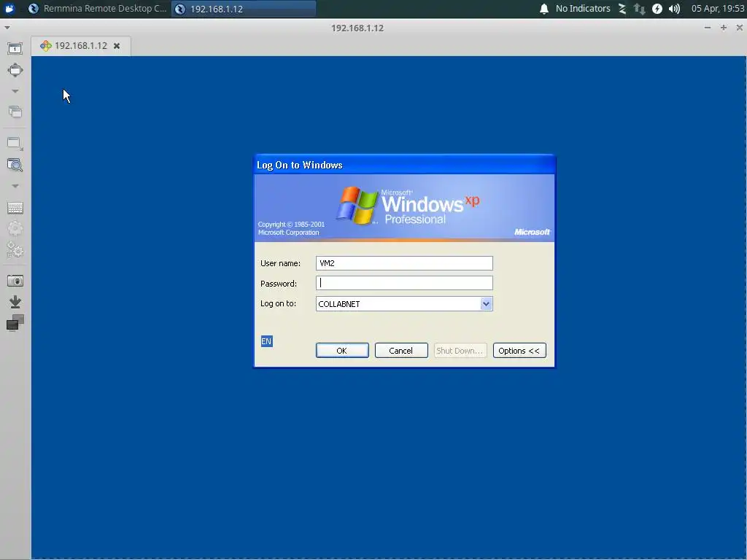Image resolution: width=747 pixels, height=560 pixels.
Task: Open the clock showing 05 Apr, 19:53
Action: click(x=718, y=9)
